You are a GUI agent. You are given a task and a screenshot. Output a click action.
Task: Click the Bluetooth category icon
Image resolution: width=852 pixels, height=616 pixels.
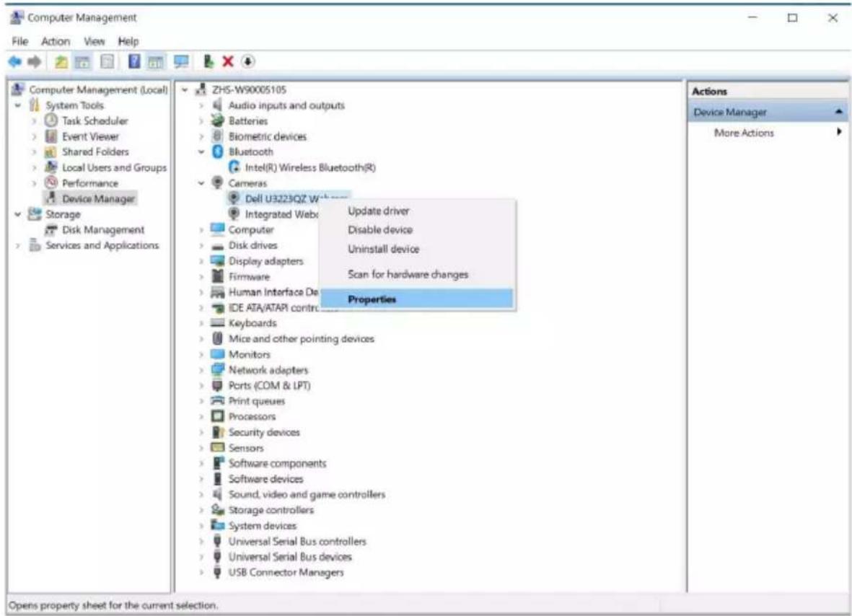[x=217, y=151]
